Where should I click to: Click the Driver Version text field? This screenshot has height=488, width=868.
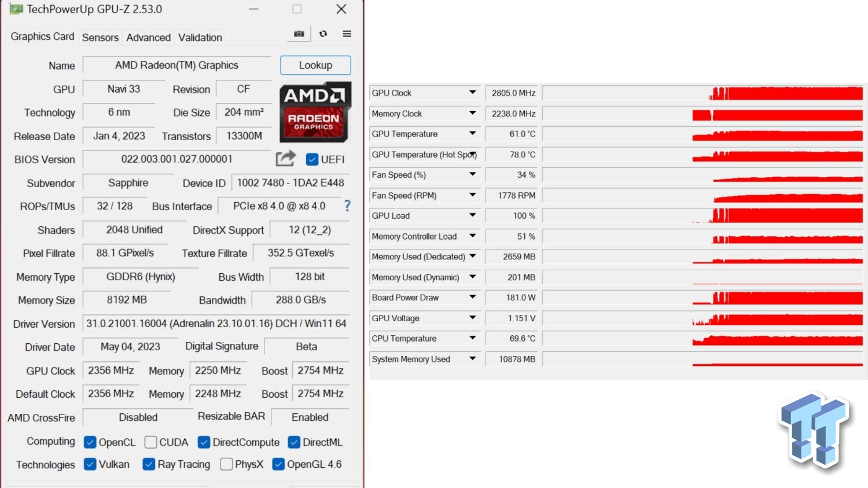(x=216, y=324)
